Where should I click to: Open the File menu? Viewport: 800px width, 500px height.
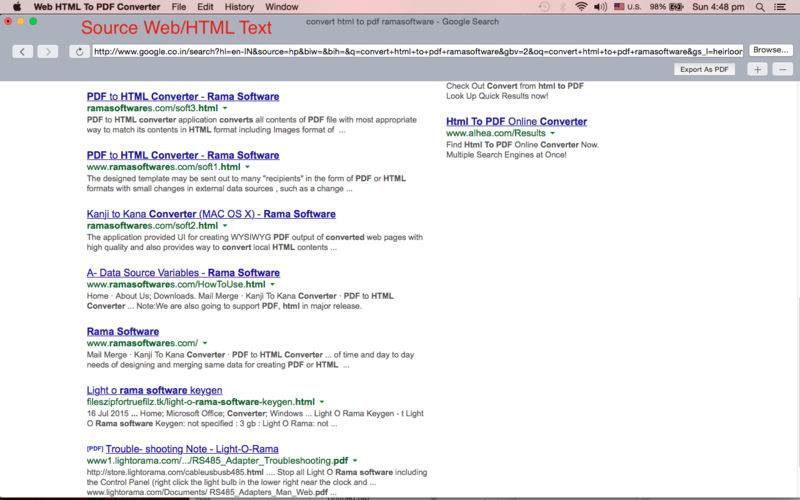(179, 7)
